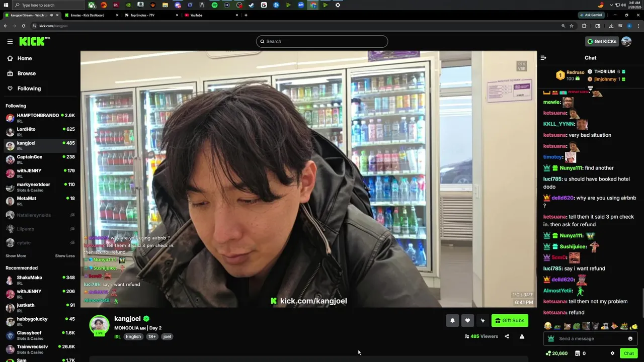The width and height of the screenshot is (644, 362).
Task: Click the Send a message input
Action: click(x=591, y=338)
